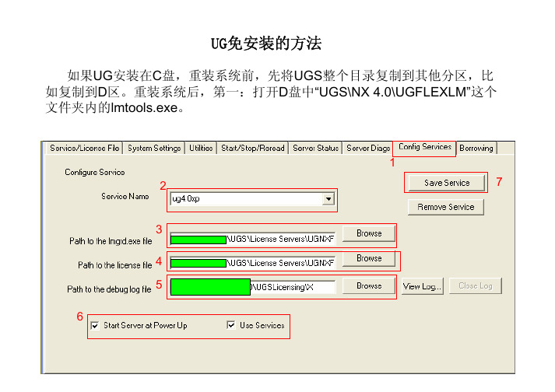Open View Log button
The width and height of the screenshot is (555, 392).
coord(422,286)
